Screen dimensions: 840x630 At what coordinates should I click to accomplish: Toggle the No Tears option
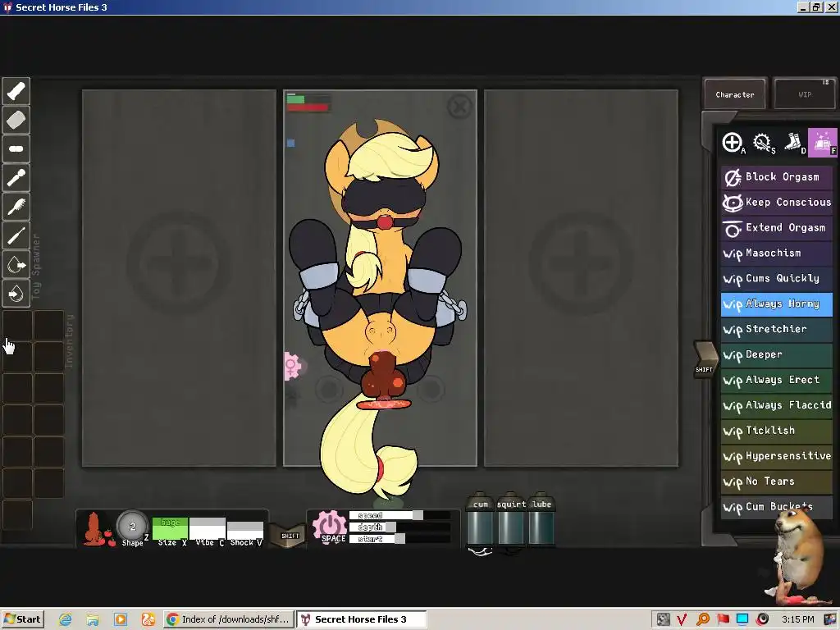click(777, 482)
